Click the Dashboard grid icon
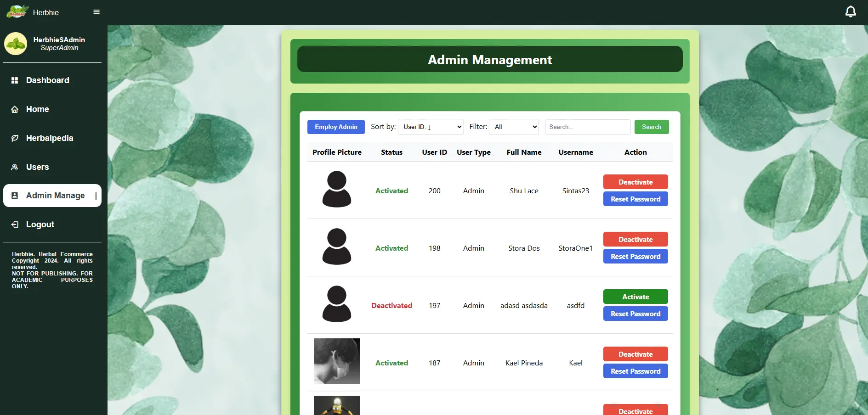 pyautogui.click(x=15, y=80)
